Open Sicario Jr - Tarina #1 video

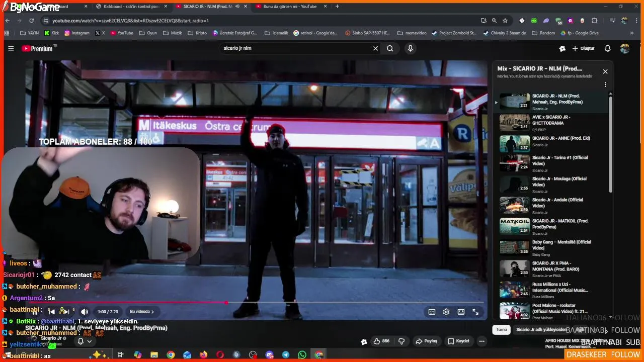553,163
